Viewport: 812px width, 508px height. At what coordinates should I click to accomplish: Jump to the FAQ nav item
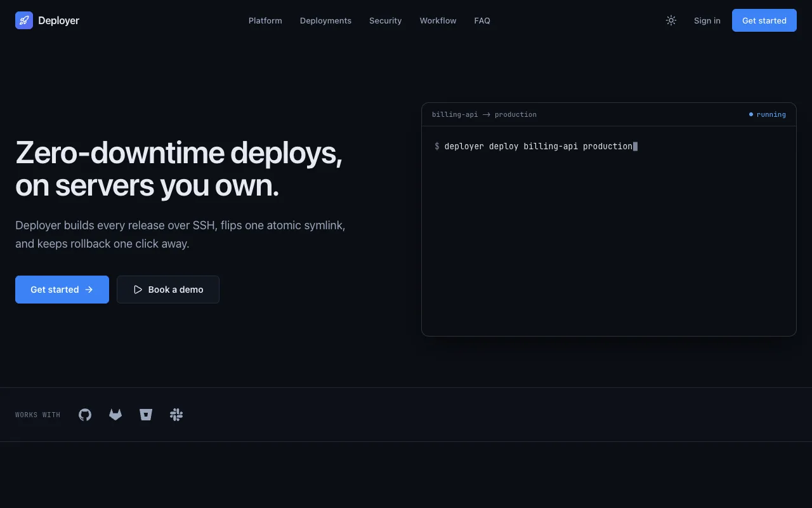pyautogui.click(x=482, y=20)
